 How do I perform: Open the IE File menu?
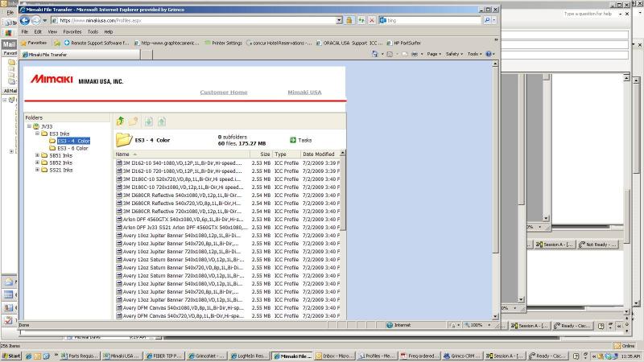point(25,31)
